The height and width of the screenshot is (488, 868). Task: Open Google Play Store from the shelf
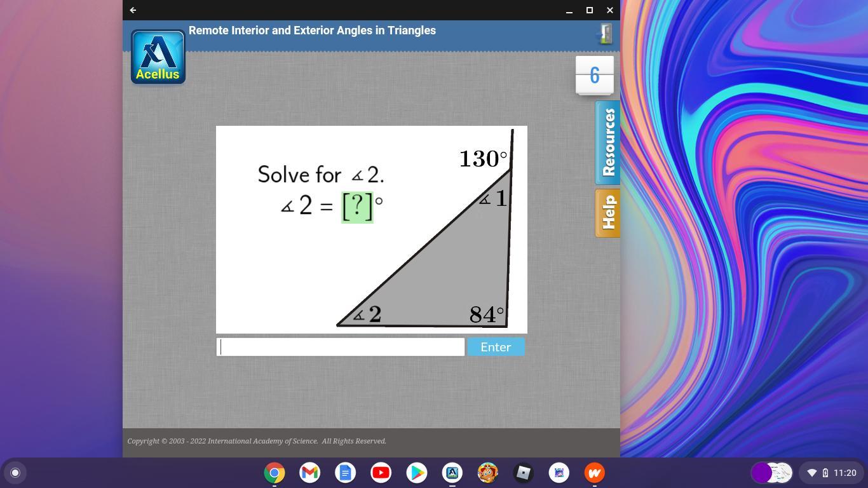tap(417, 473)
